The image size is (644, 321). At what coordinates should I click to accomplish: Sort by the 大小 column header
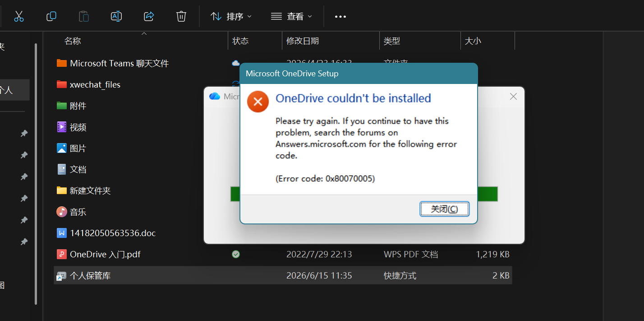click(473, 41)
